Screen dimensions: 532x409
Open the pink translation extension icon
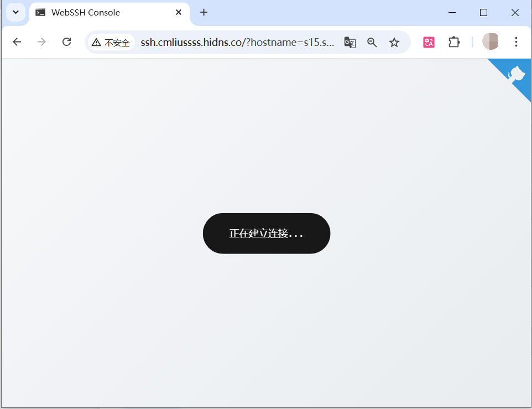(x=429, y=42)
